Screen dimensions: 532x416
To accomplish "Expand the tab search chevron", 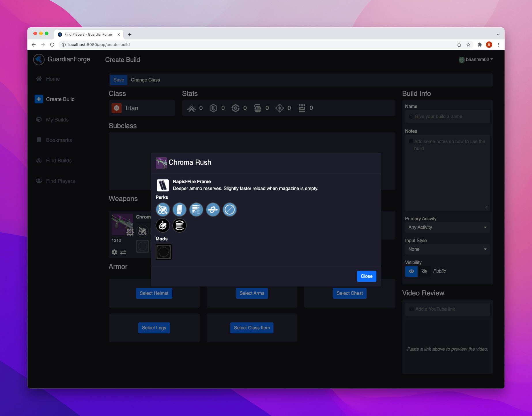I will (498, 35).
